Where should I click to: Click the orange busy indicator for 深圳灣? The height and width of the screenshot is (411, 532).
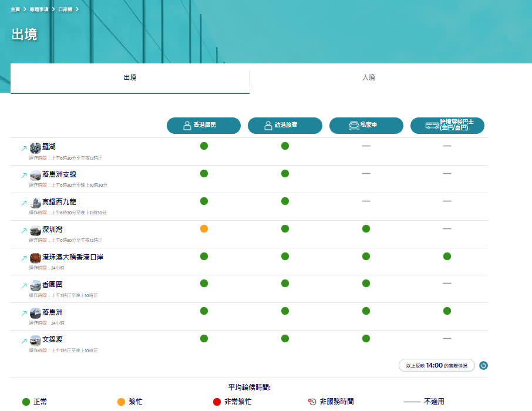[204, 228]
